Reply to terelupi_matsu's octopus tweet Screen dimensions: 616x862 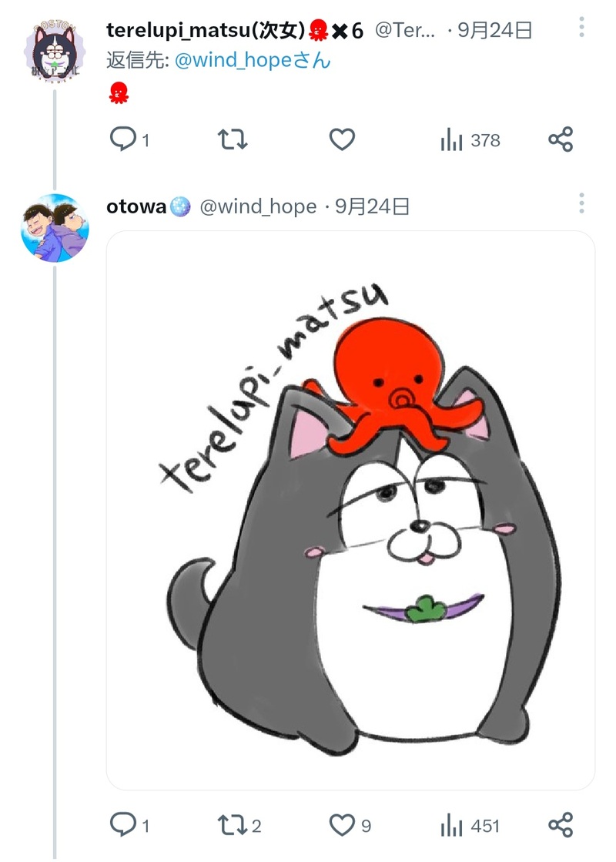[x=123, y=139]
